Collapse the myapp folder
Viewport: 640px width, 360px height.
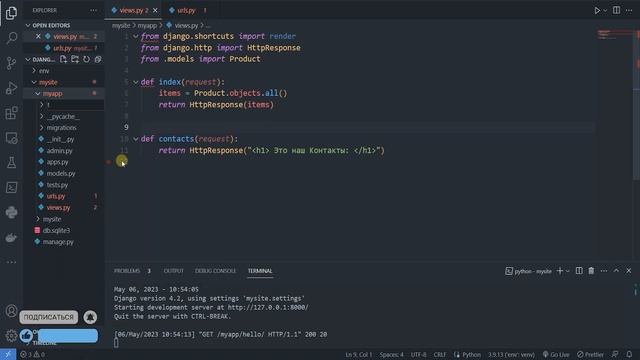pos(38,93)
